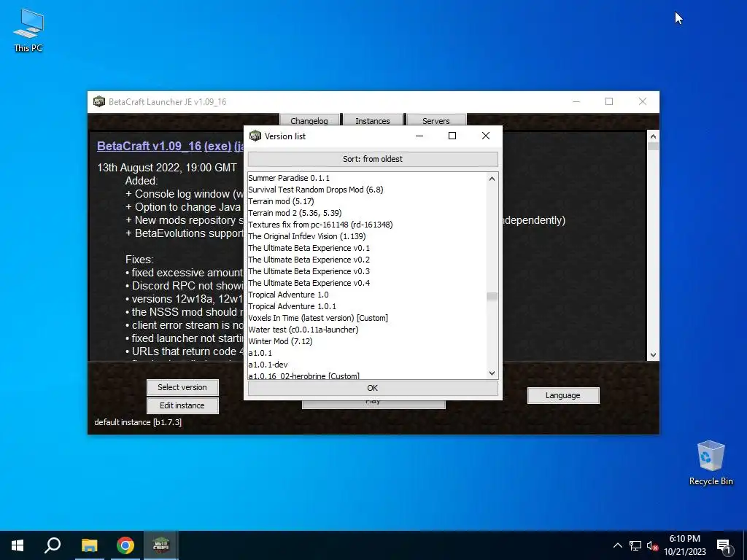Select The Ultimate Beta Experience v0.3
Viewport: 747px width, 560px height.
[x=367, y=271]
